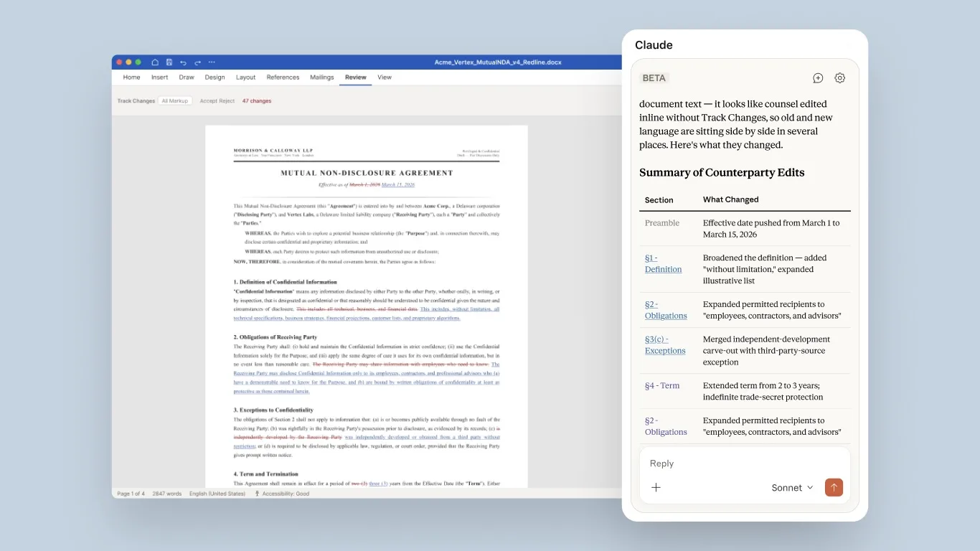Open the §3(c) - Exceptions link in the summary
The height and width of the screenshot is (551, 980).
[x=664, y=344]
